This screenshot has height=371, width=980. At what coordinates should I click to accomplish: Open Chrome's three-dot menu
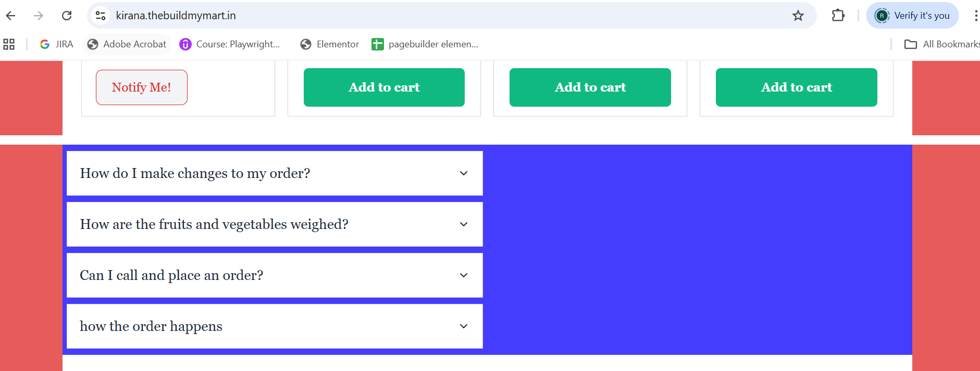pyautogui.click(x=975, y=16)
